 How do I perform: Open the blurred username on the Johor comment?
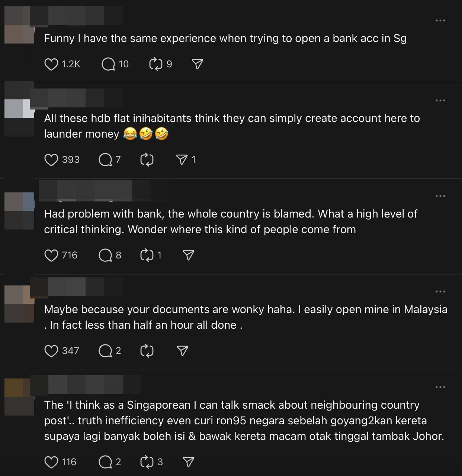click(86, 385)
